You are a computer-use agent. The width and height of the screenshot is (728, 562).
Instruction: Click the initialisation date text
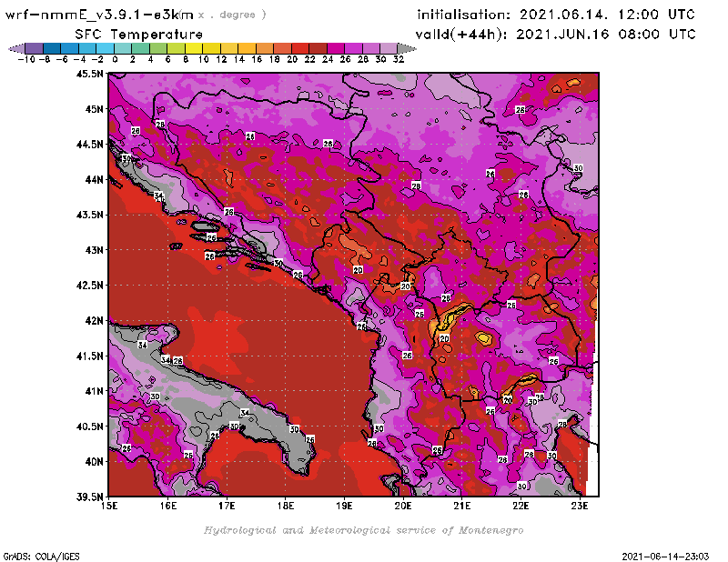pyautogui.click(x=556, y=15)
